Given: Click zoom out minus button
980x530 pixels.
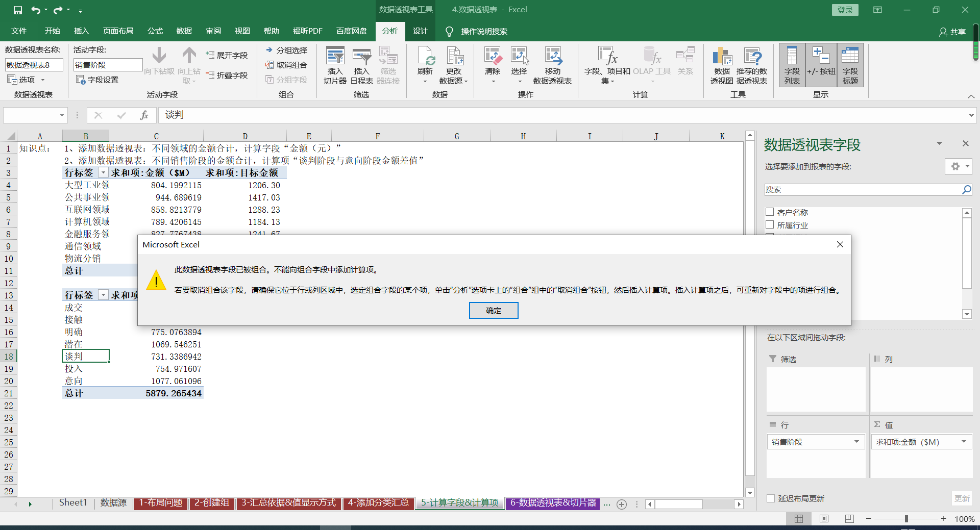Looking at the screenshot, I should tap(869, 519).
